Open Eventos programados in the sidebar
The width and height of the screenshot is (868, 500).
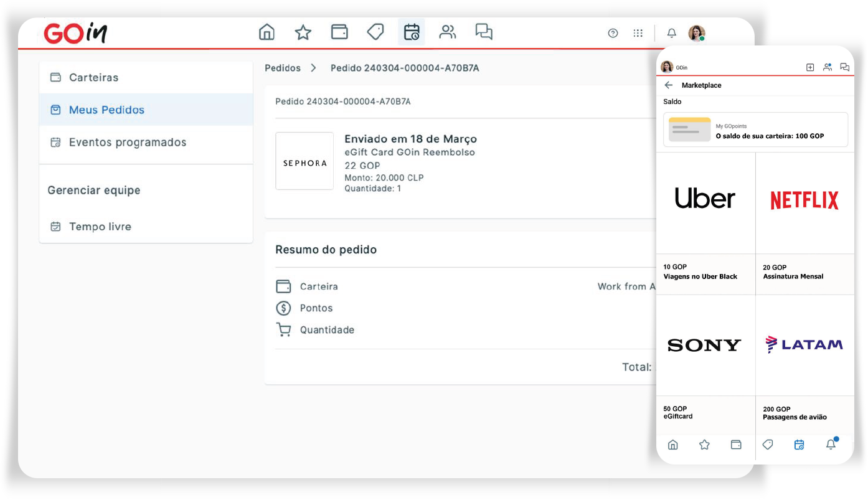click(146, 142)
